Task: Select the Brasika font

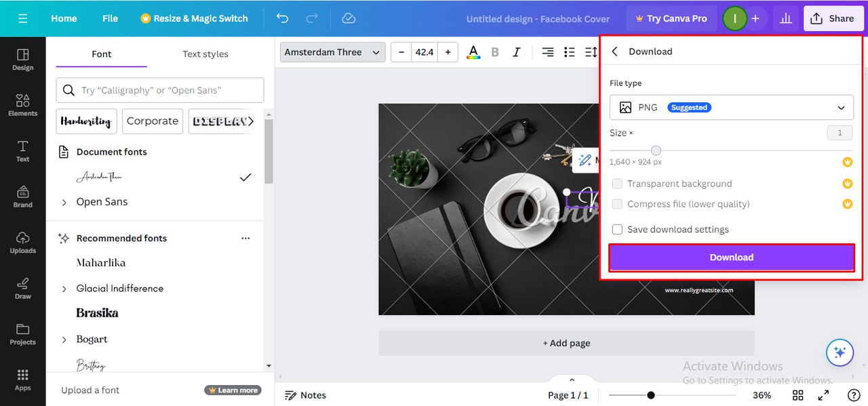Action: pyautogui.click(x=98, y=313)
